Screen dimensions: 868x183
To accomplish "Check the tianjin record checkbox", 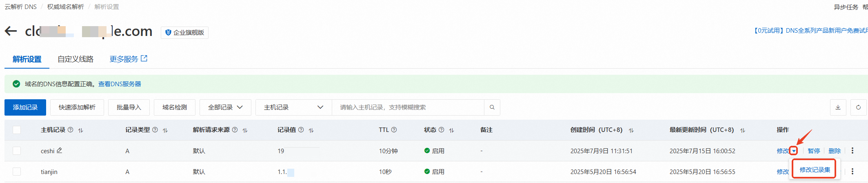I will [x=17, y=172].
